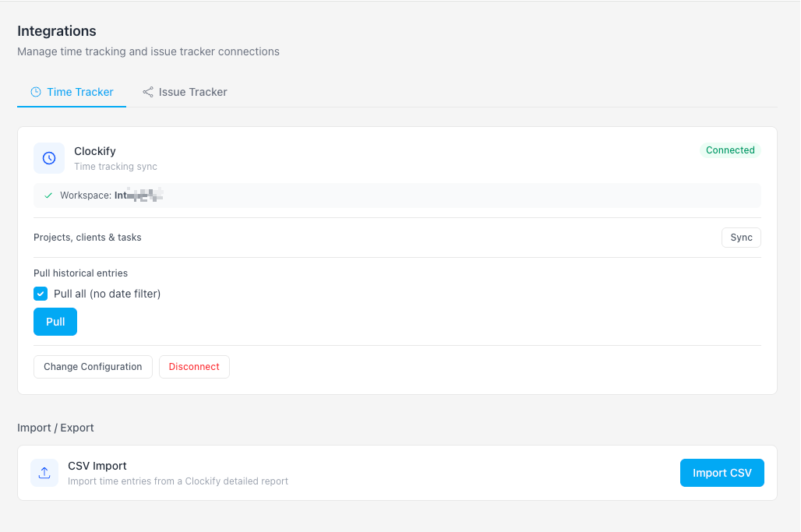Sync projects, clients & tasks

(741, 238)
